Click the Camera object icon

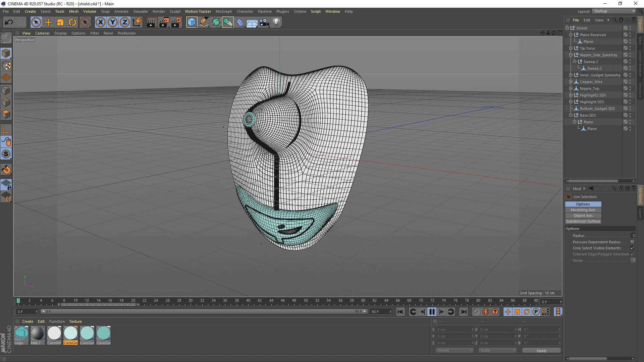(x=264, y=22)
